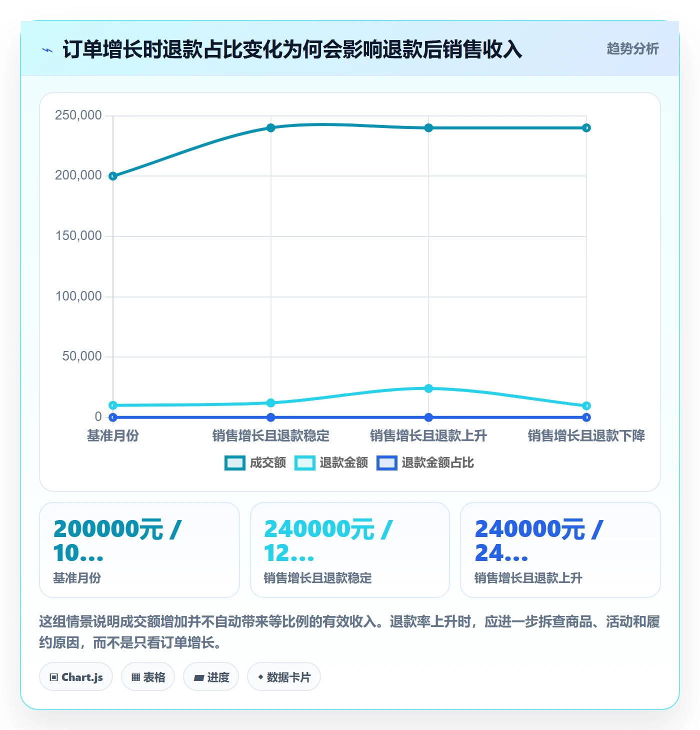Click the 成交额 point at 销售增长且退款上升
The width and height of the screenshot is (700, 730).
click(428, 128)
